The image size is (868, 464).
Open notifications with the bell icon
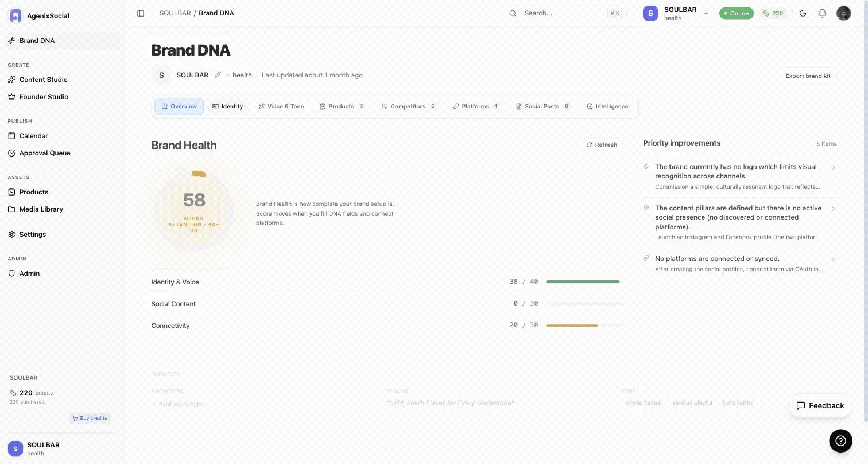(823, 13)
